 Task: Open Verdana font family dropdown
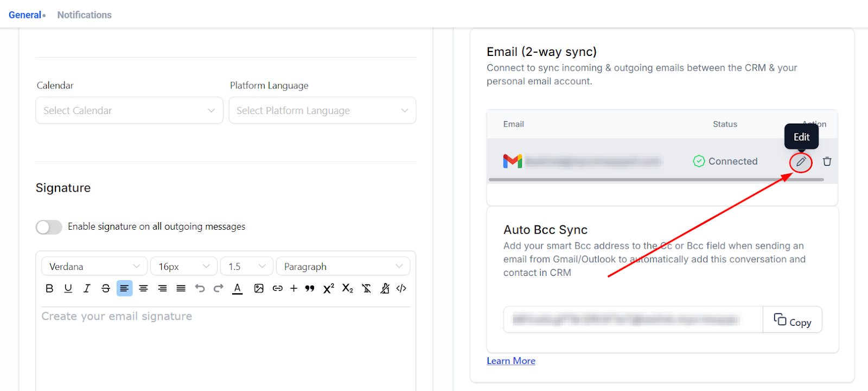(94, 267)
